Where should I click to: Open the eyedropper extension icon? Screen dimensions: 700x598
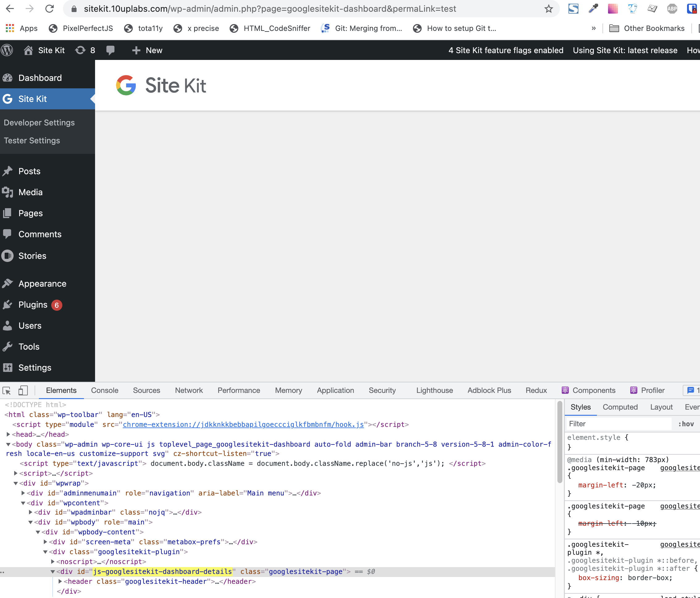click(593, 9)
